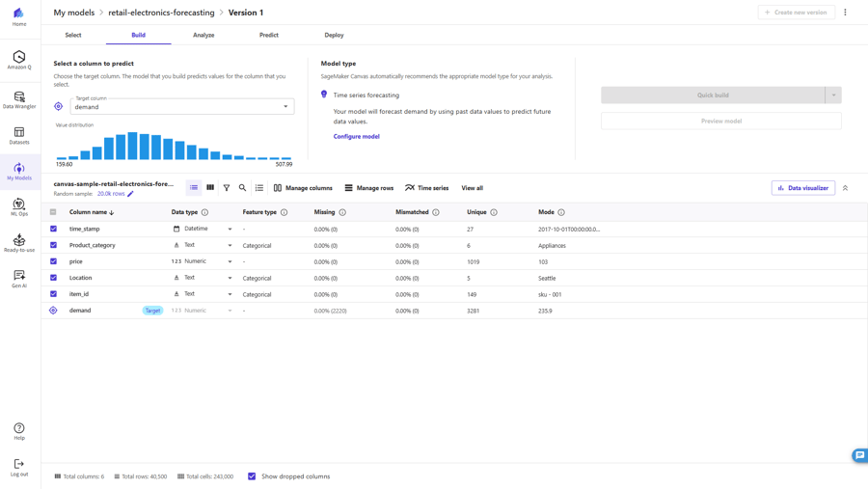Toggle Show dropped columns checkbox
The height and width of the screenshot is (489, 868).
(x=252, y=476)
